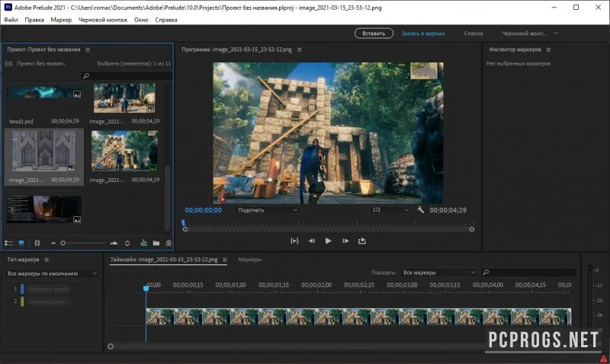Click the Project panel vertical scrollbar
The width and height of the screenshot is (610, 364).
(x=167, y=198)
